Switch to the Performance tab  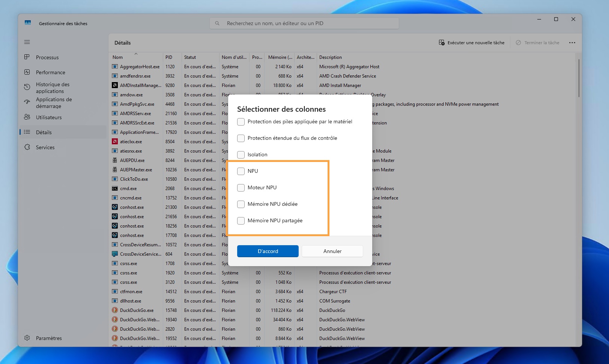pyautogui.click(x=63, y=72)
